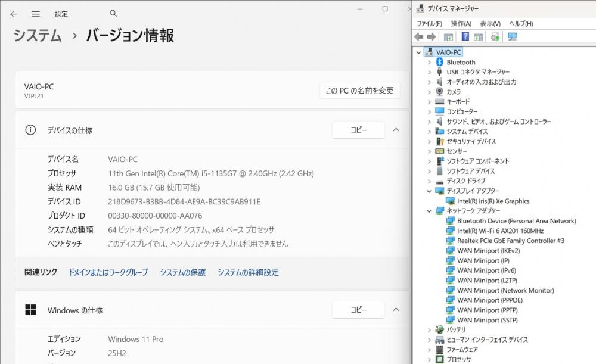The height and width of the screenshot is (364, 596).
Task: Open システムの詳細設定 link
Action: tap(248, 272)
